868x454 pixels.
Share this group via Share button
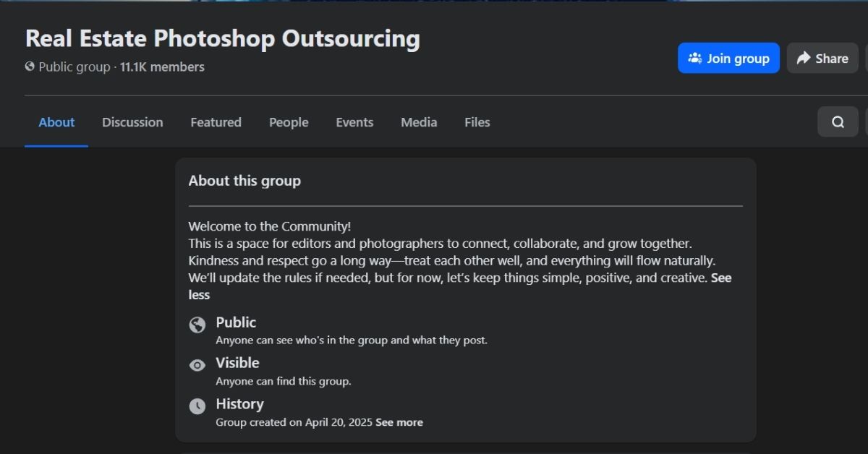[x=822, y=59]
